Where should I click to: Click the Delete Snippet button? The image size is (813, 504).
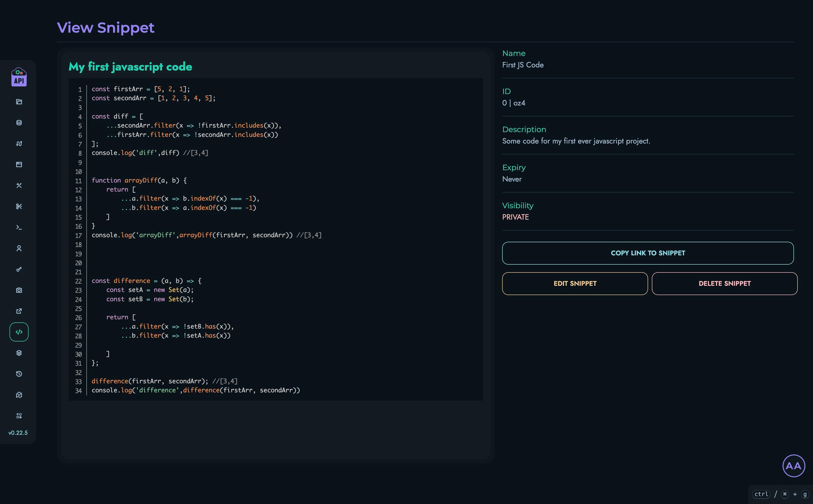[x=724, y=284]
